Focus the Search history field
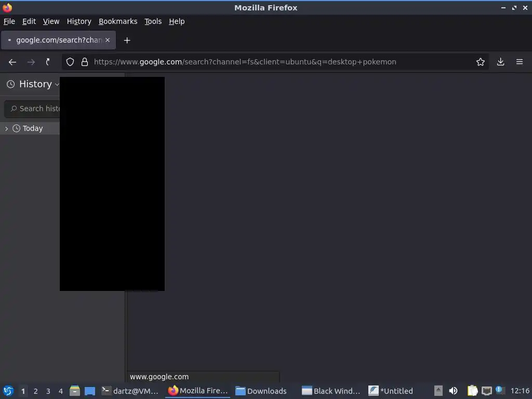 click(x=32, y=109)
